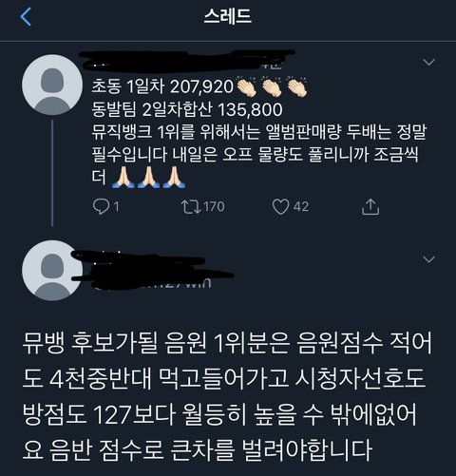The height and width of the screenshot is (476, 456).
Task: Open second tweet author's profile avatar
Action: point(52,270)
